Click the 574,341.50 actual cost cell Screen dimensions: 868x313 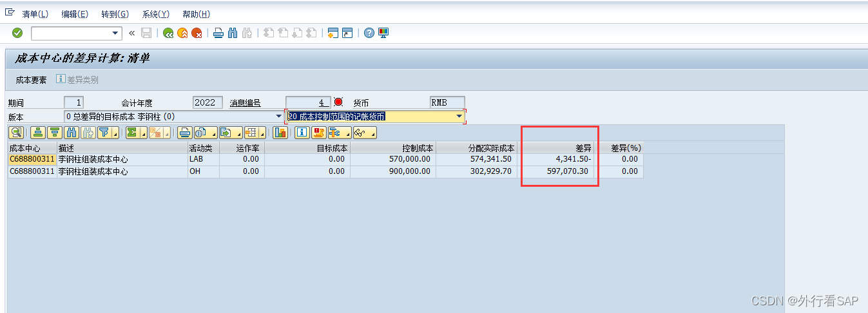coord(476,159)
